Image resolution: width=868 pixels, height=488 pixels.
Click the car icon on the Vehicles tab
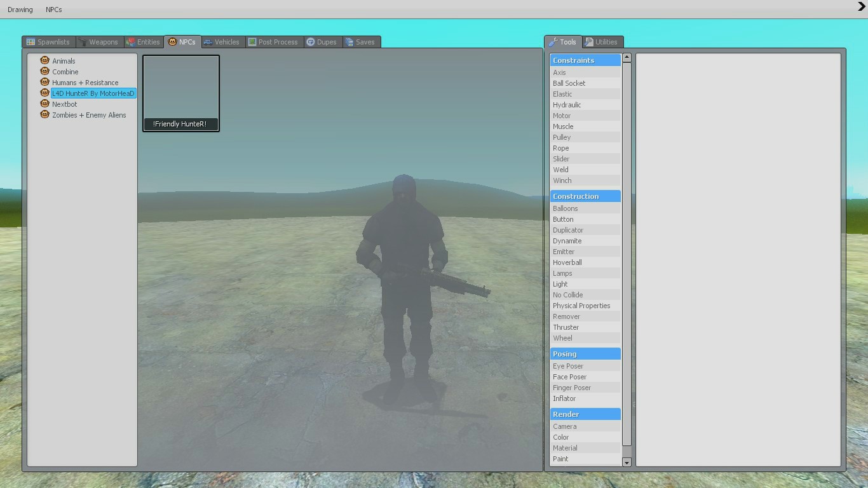click(x=208, y=41)
